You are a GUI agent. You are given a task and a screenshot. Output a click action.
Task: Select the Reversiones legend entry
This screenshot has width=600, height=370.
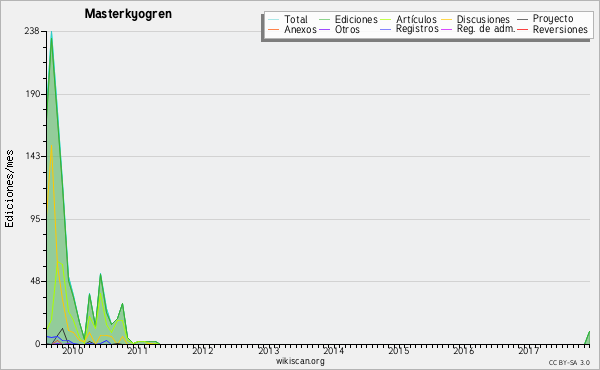pyautogui.click(x=553, y=29)
